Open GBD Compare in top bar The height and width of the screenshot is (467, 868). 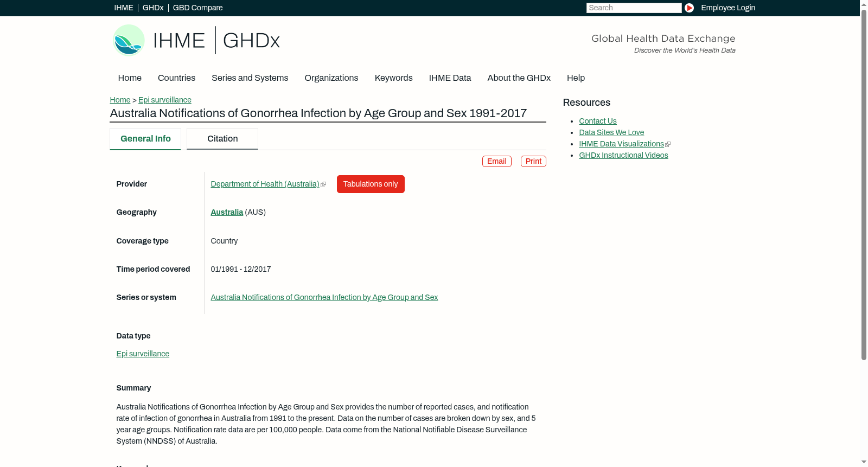pos(197,8)
